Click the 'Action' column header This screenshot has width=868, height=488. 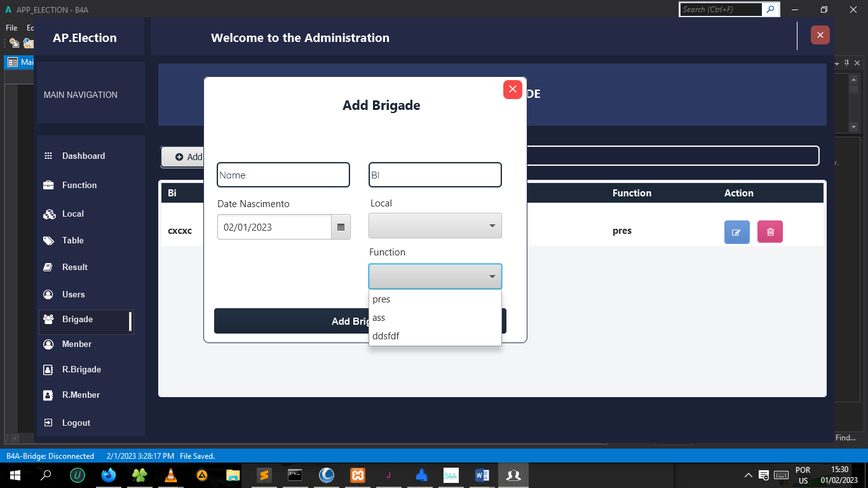pos(739,193)
